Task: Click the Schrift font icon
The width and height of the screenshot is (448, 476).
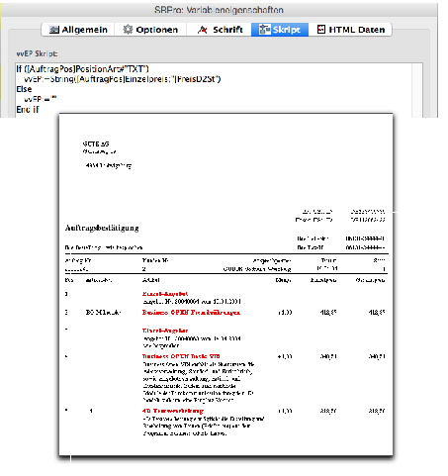Action: click(x=202, y=30)
